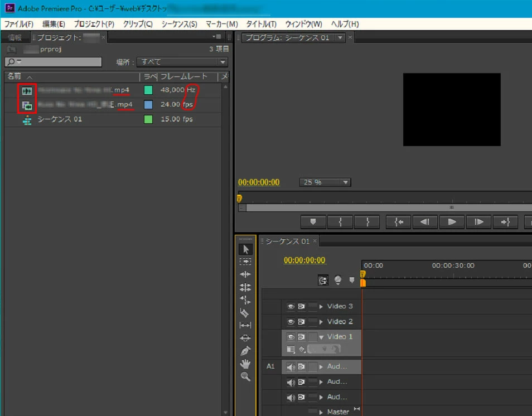Select the Zoom magnifier tool
This screenshot has width=532, height=416.
(x=245, y=376)
